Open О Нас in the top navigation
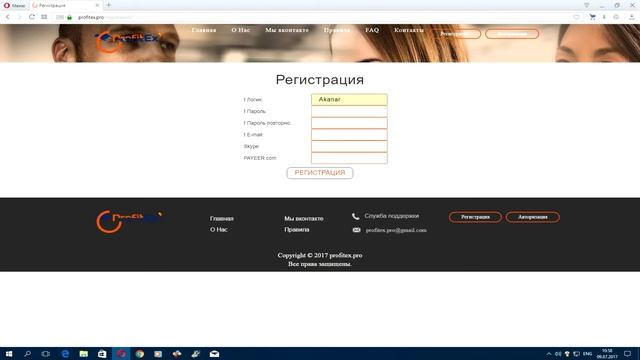 pos(240,30)
